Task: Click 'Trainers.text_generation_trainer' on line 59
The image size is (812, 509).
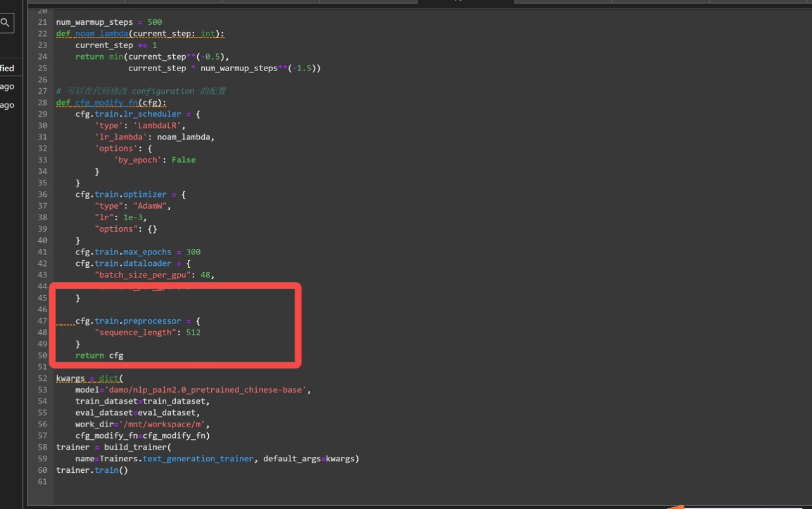Action: click(176, 458)
